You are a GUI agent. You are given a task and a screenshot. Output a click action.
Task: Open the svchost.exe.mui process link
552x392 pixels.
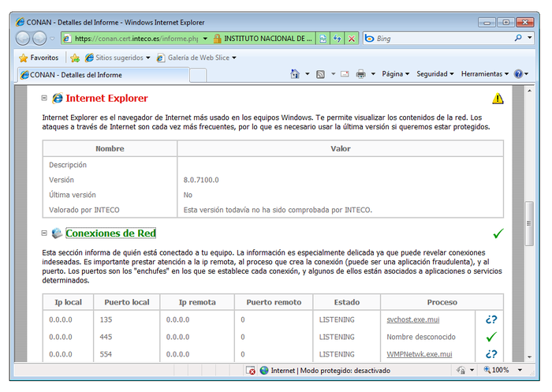pyautogui.click(x=413, y=319)
